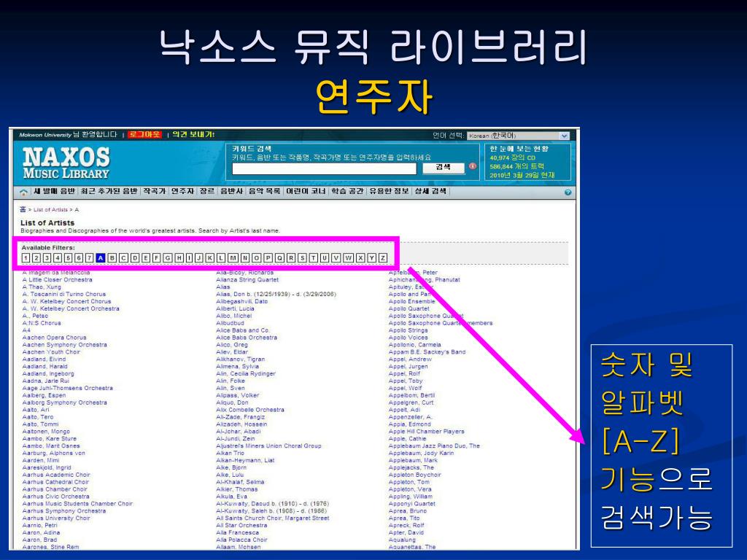Screen dimensions: 747x560
Task: Click the red info icon beside search button
Action: [x=472, y=166]
